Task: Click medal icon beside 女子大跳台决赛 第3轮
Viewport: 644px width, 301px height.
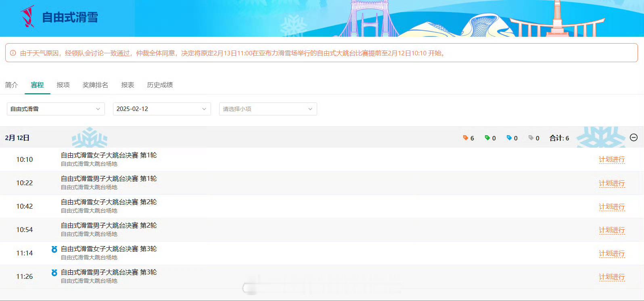Action: 54,249
